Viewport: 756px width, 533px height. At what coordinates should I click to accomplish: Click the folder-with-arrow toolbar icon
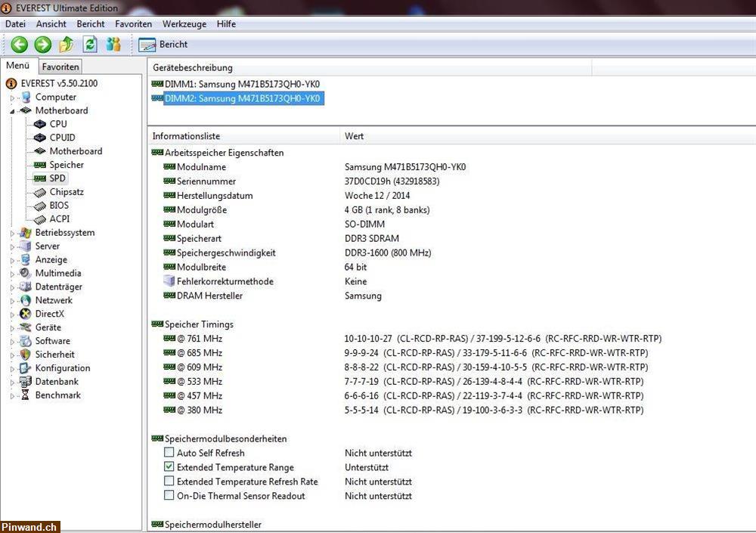(67, 44)
